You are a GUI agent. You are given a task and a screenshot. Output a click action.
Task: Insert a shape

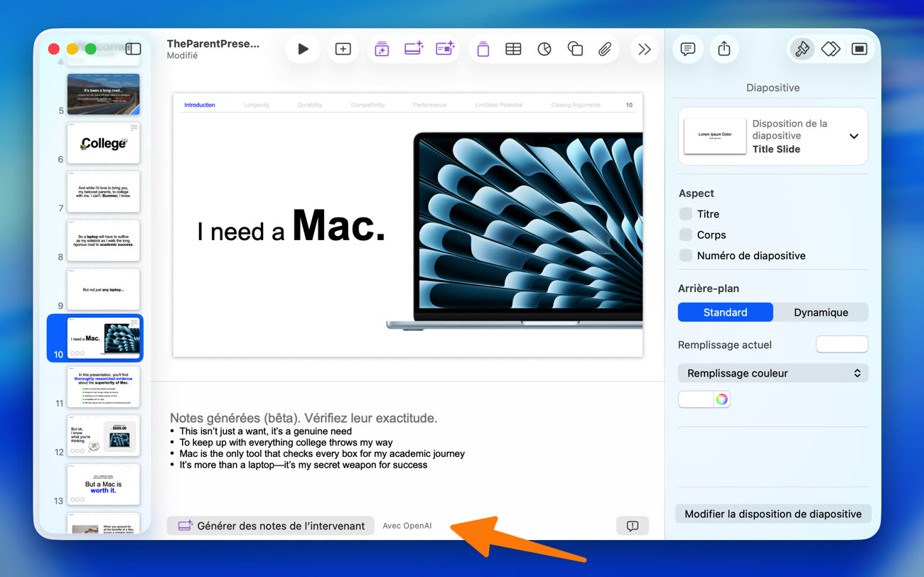point(575,49)
